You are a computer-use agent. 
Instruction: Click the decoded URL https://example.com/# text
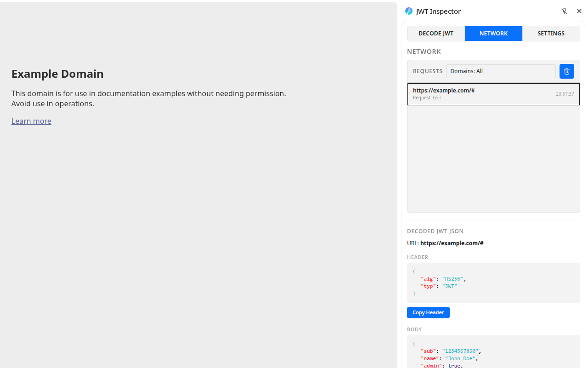(452, 243)
